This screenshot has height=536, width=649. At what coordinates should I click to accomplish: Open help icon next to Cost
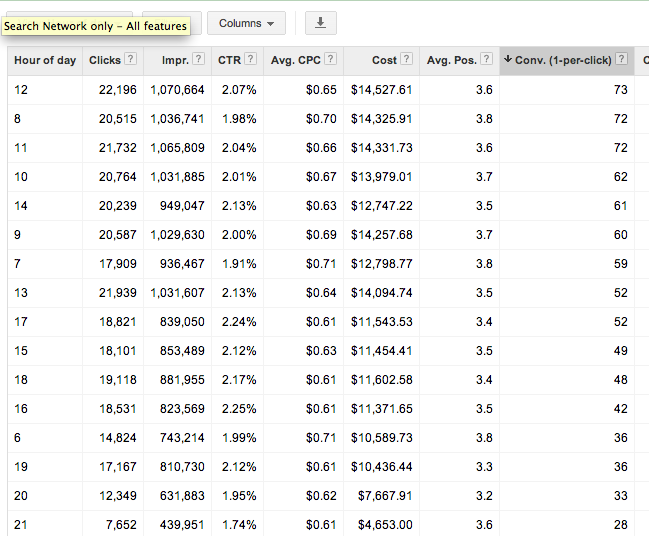[407, 59]
